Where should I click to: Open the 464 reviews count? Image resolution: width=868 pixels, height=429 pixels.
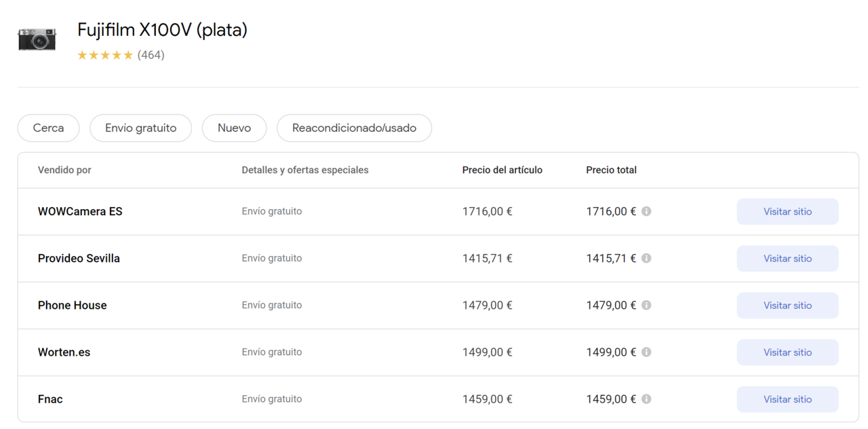(x=151, y=55)
